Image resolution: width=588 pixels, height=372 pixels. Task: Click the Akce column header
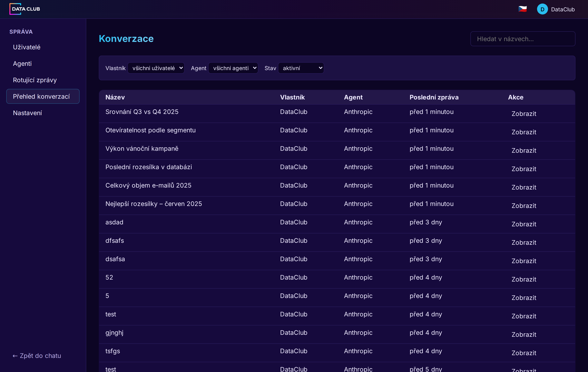click(515, 97)
